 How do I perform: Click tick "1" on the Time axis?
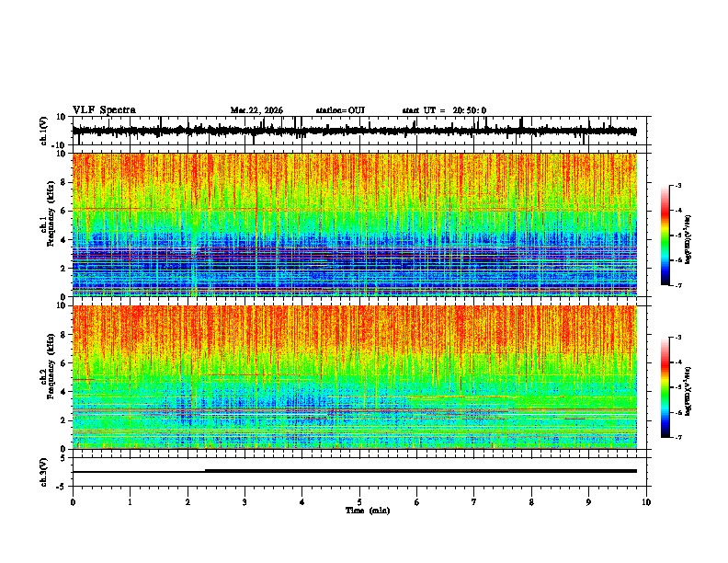130,501
